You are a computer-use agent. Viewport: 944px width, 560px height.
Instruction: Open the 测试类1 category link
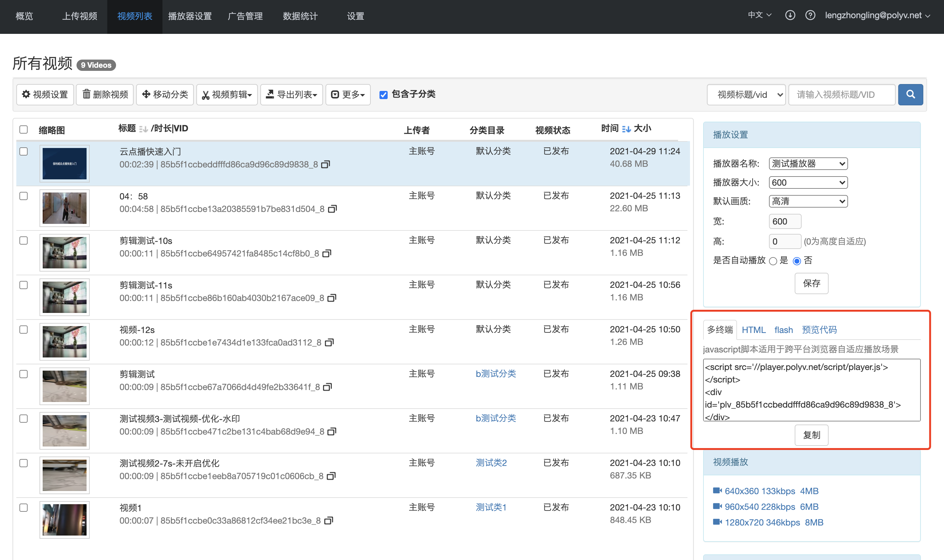pos(491,507)
